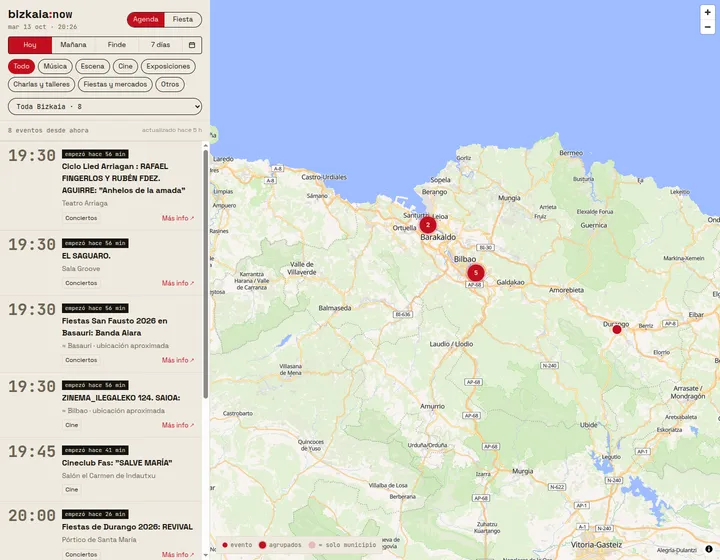The height and width of the screenshot is (560, 720).
Task: Click the cluster marker with 2 events
Action: coord(428,225)
